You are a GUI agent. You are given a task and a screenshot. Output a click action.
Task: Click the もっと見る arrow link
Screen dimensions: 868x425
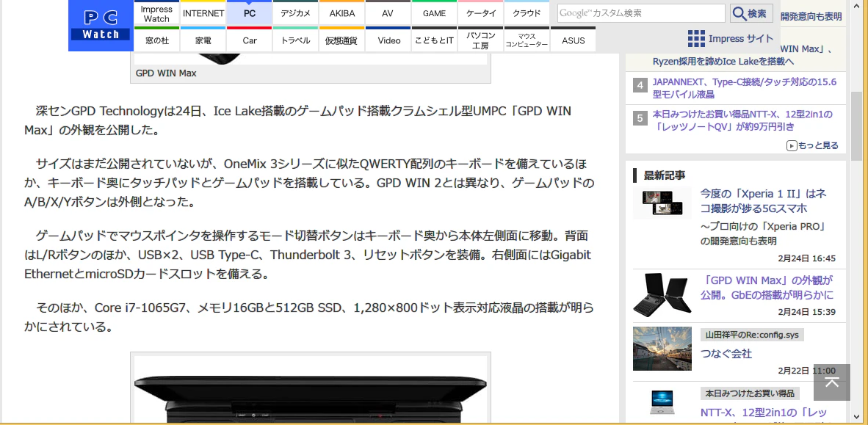[x=812, y=145]
